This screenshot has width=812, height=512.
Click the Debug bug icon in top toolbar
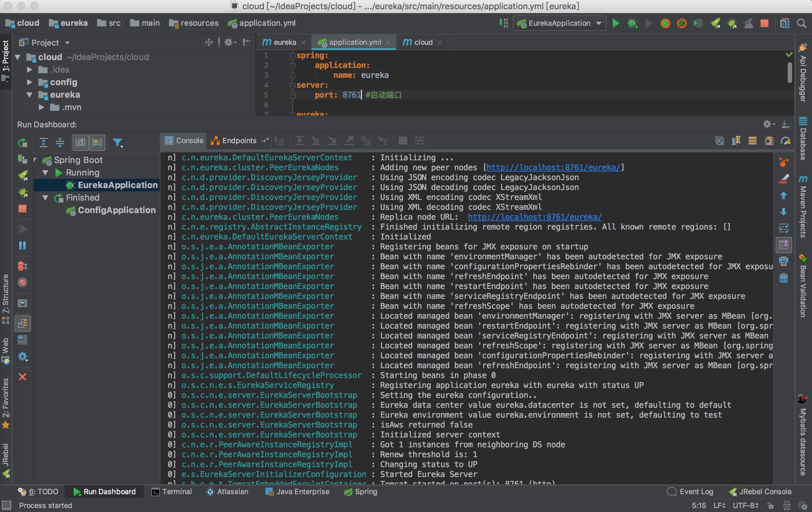pos(632,23)
